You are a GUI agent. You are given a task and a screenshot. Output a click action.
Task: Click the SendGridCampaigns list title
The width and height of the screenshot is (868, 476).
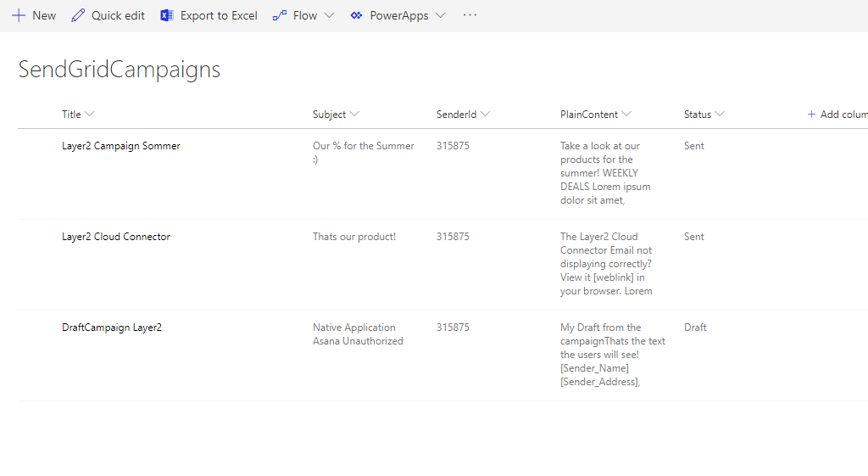[x=119, y=70]
